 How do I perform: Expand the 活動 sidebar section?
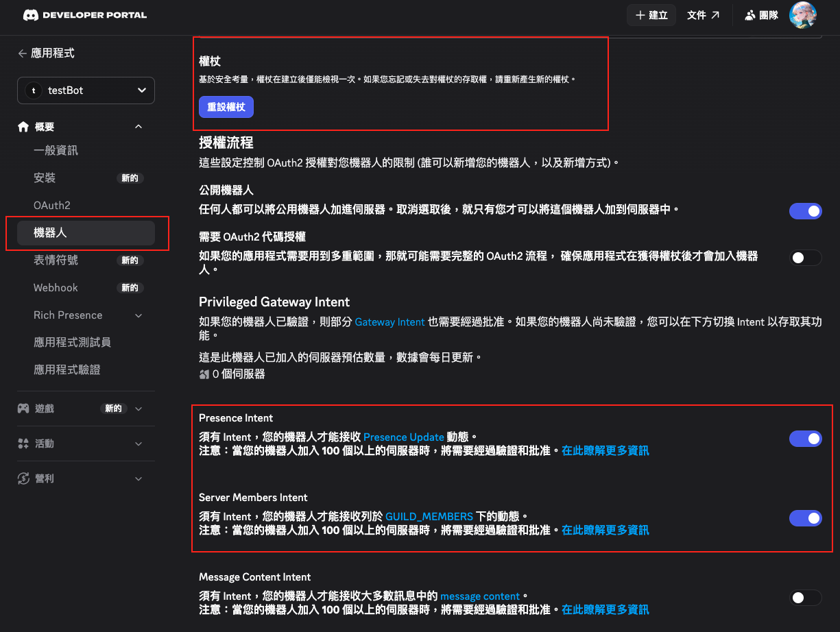(139, 443)
